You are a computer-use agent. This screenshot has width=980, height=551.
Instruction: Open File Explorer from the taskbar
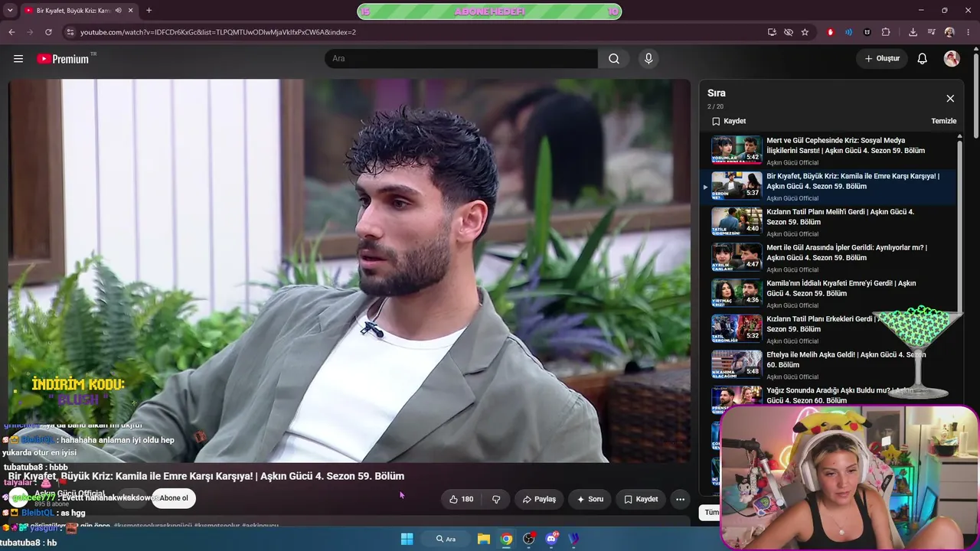(484, 539)
